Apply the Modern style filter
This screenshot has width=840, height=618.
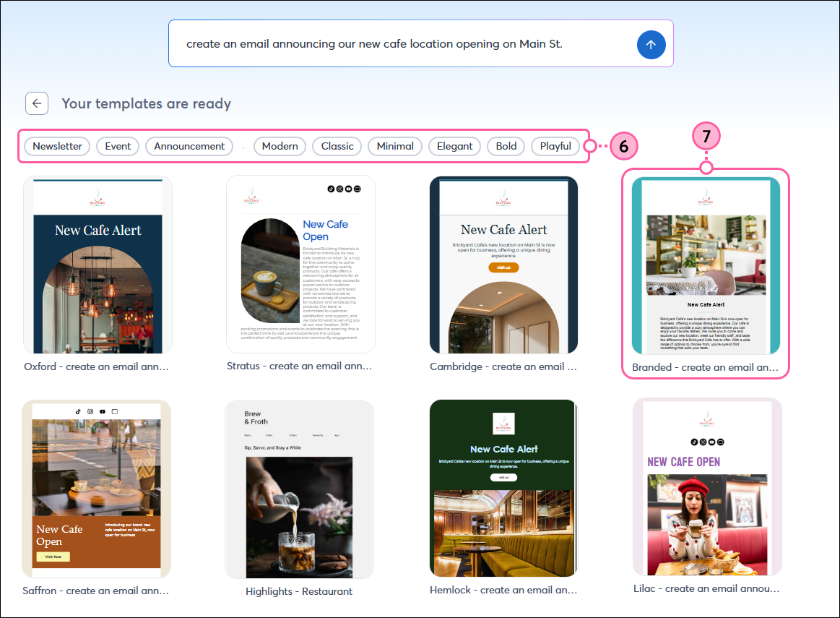click(x=280, y=146)
